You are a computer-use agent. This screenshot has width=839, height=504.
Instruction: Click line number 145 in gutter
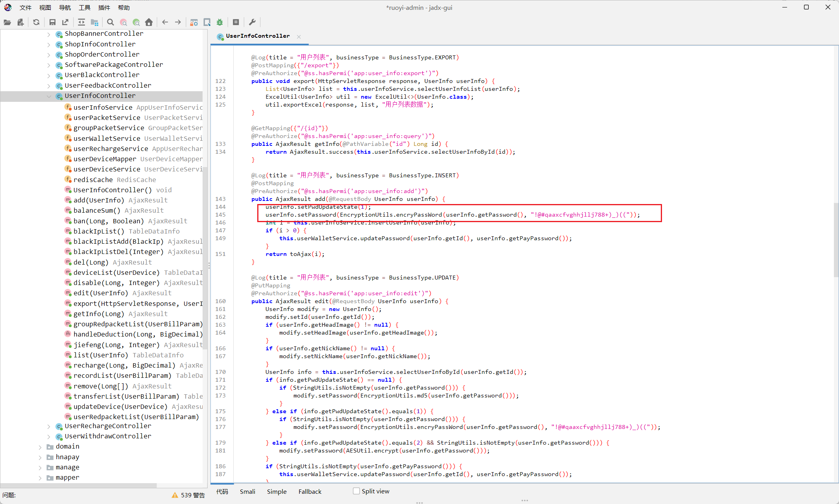coord(220,215)
